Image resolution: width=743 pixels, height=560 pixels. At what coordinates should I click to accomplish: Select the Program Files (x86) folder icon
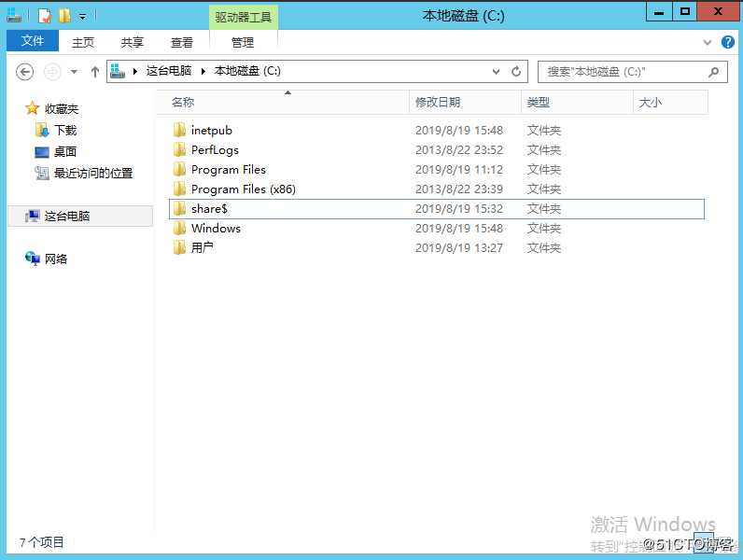tap(179, 189)
